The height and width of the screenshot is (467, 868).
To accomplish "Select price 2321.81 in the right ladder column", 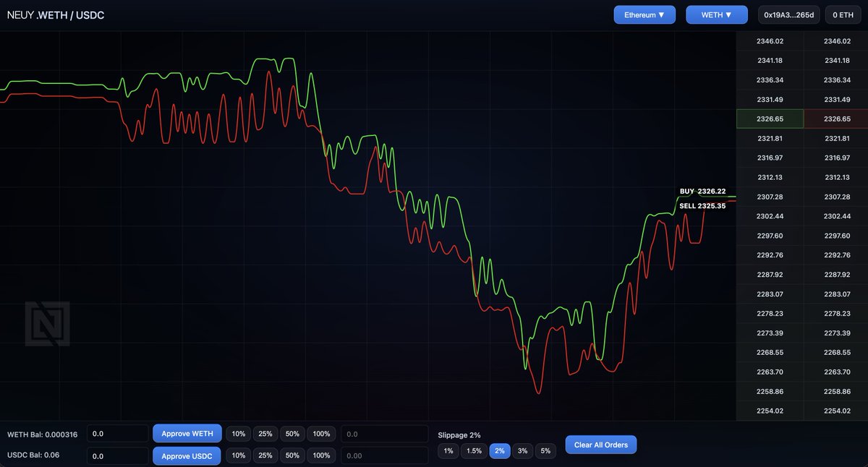I will 837,138.
